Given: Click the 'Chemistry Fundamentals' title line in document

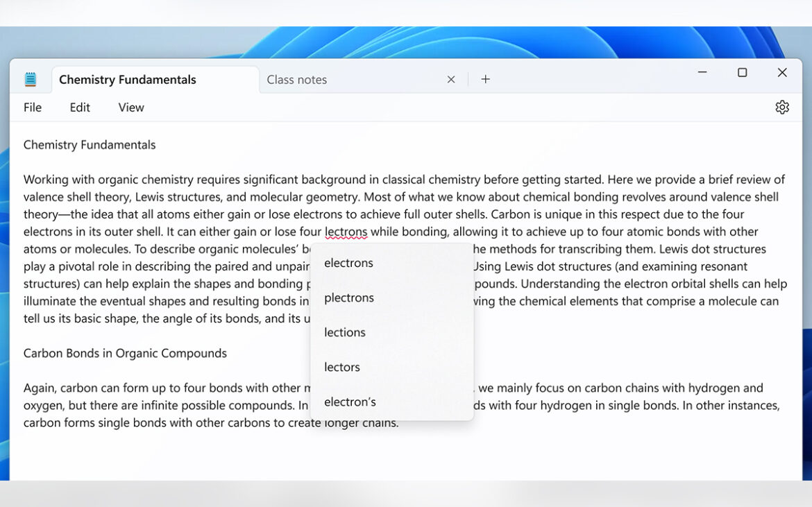Looking at the screenshot, I should point(90,145).
